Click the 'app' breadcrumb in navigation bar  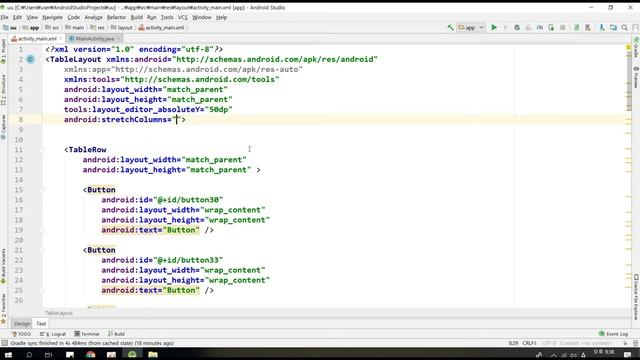31,28
